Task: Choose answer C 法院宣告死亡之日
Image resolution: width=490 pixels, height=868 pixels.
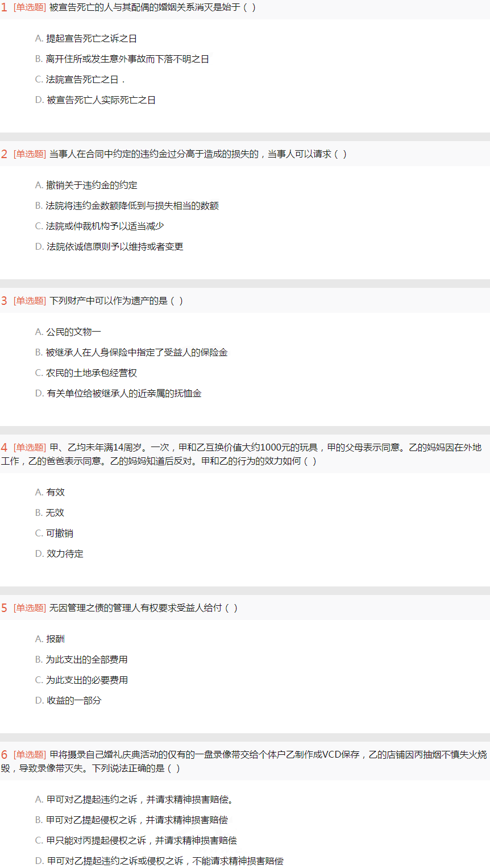Action: (80, 80)
